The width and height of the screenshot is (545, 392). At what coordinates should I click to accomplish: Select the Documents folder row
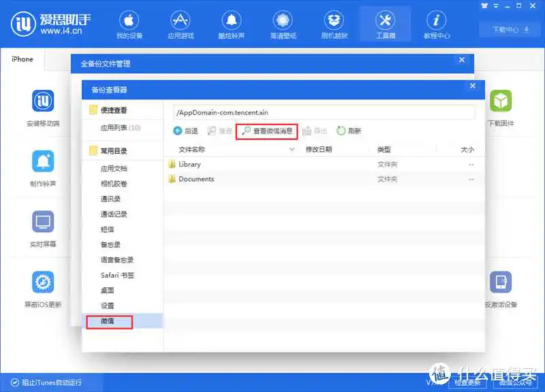click(x=324, y=179)
